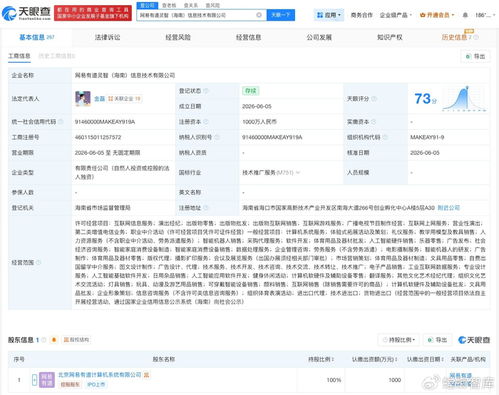Select the 历史工商信息 sub-tab
499x395 pixels.
click(57, 56)
